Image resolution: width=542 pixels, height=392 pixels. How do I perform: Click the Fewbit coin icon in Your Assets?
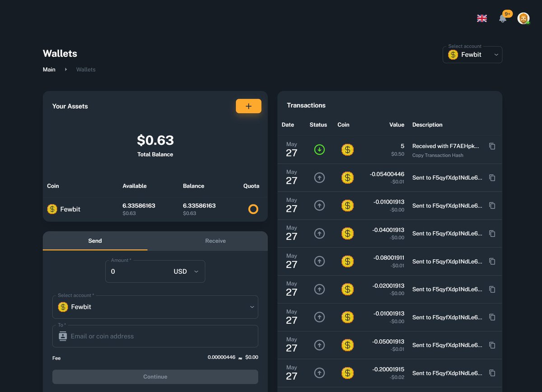51,209
